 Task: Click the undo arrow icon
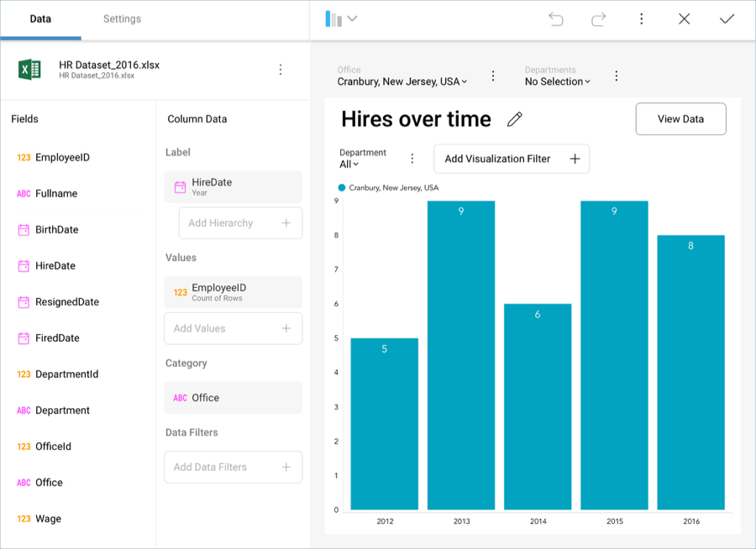pyautogui.click(x=556, y=19)
